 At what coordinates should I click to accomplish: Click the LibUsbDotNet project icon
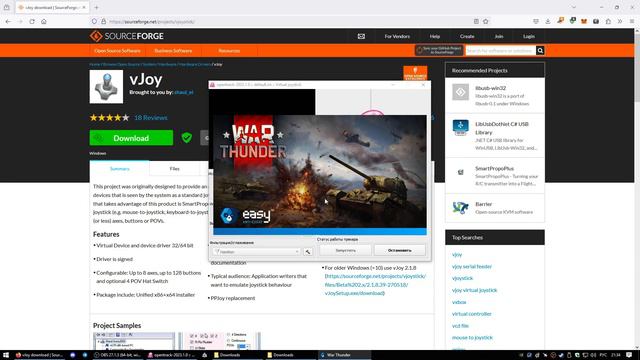click(460, 128)
